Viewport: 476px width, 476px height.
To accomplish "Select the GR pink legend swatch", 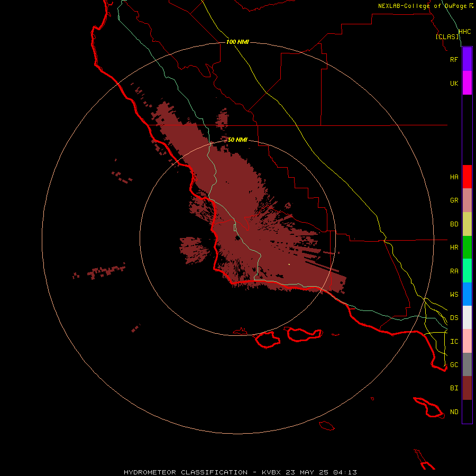I will click(467, 200).
